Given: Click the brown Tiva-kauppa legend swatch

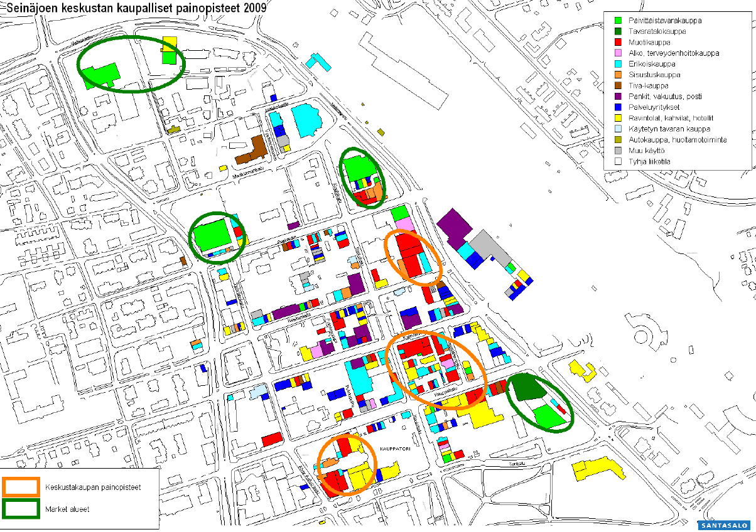Looking at the screenshot, I should (x=618, y=85).
